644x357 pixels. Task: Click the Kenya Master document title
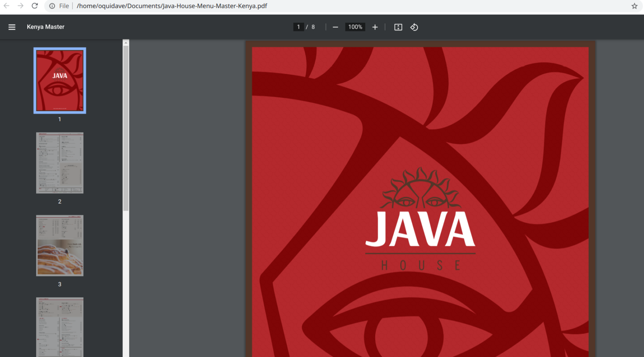46,27
